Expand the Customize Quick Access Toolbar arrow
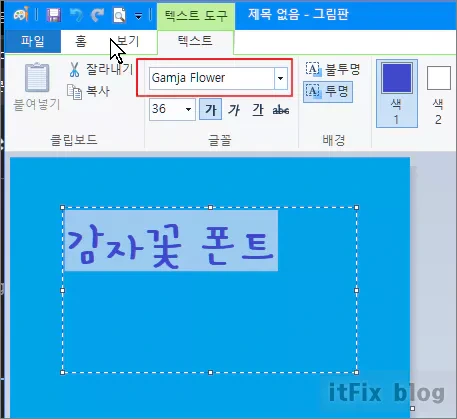The height and width of the screenshot is (419, 457). pos(138,16)
